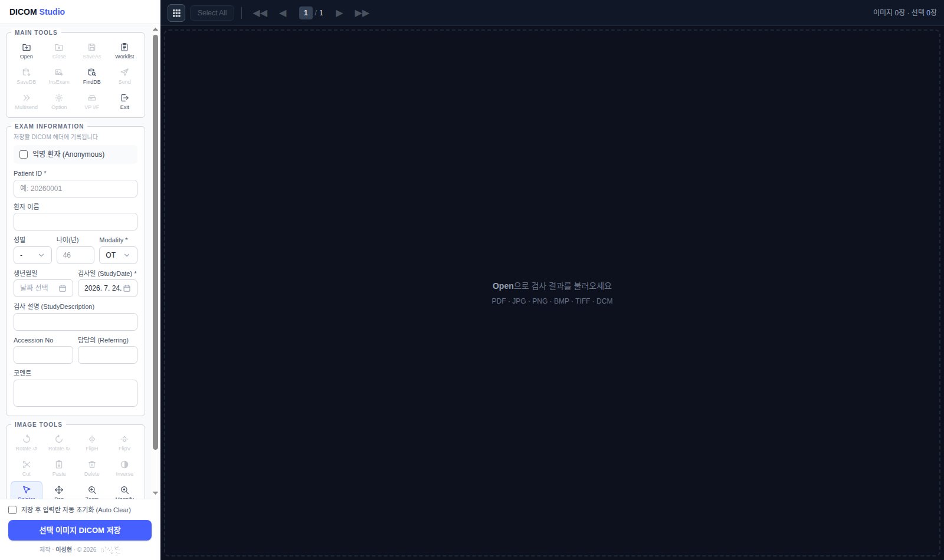Screen dimensions: 944x560
Task: Open the 성별 dropdown
Action: pos(32,255)
